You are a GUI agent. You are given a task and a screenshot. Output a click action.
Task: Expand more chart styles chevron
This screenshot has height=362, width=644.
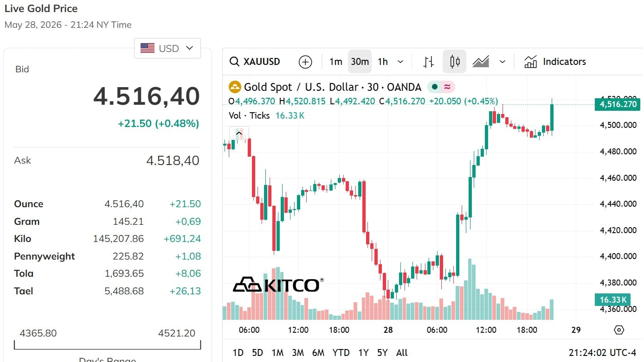pos(502,62)
